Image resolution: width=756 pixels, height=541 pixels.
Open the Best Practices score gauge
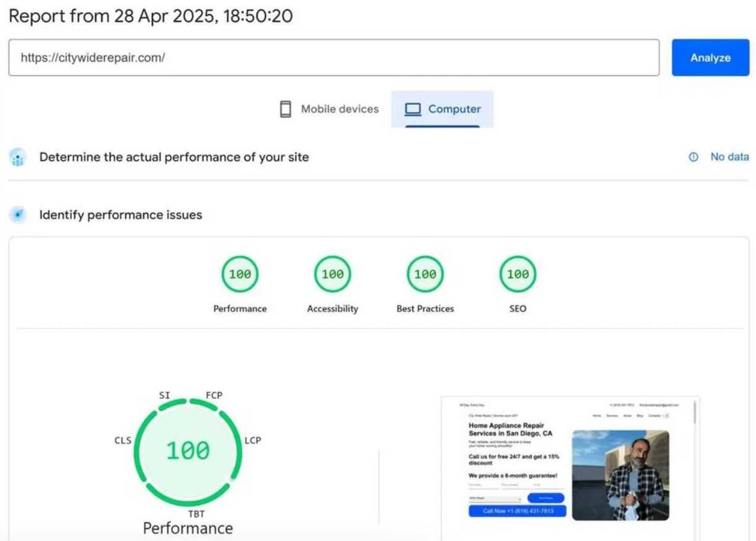pyautogui.click(x=425, y=274)
